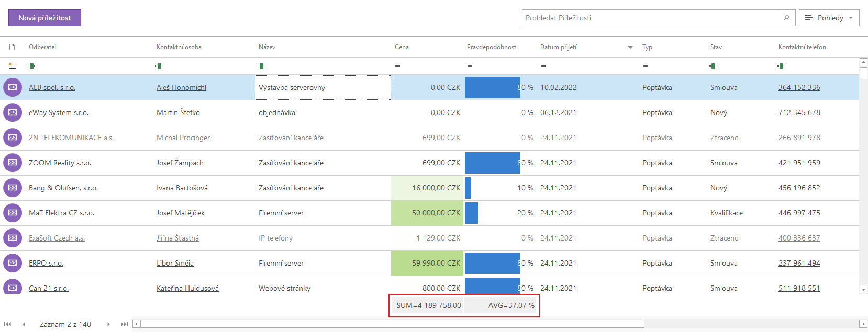Click opportunity icon of MaT Elektra row
The width and height of the screenshot is (868, 332).
point(13,213)
